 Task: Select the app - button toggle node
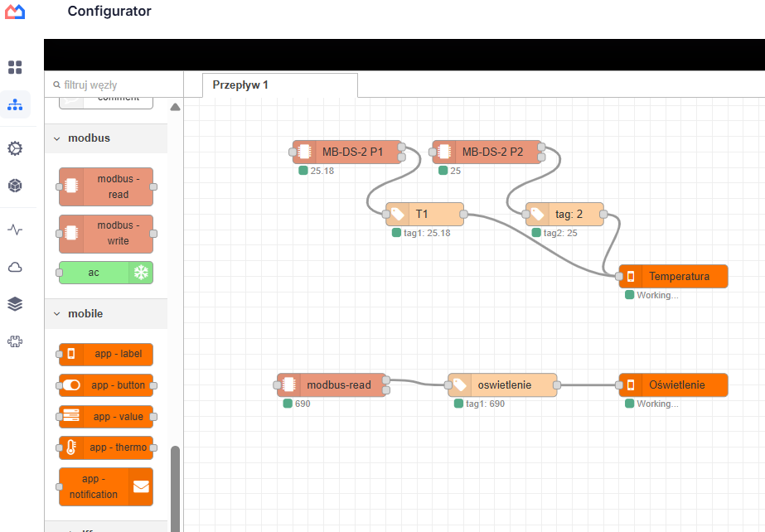[x=106, y=385]
